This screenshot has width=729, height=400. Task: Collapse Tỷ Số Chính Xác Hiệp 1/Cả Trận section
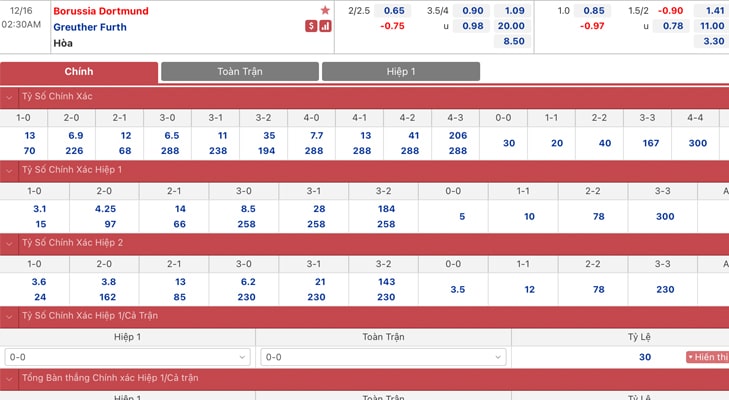click(x=9, y=317)
